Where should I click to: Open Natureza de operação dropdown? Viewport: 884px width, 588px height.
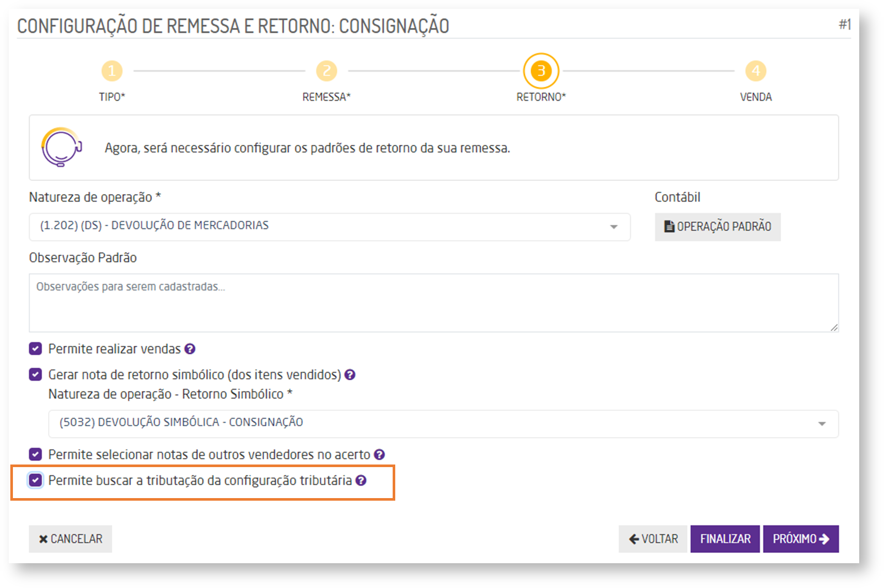click(329, 227)
